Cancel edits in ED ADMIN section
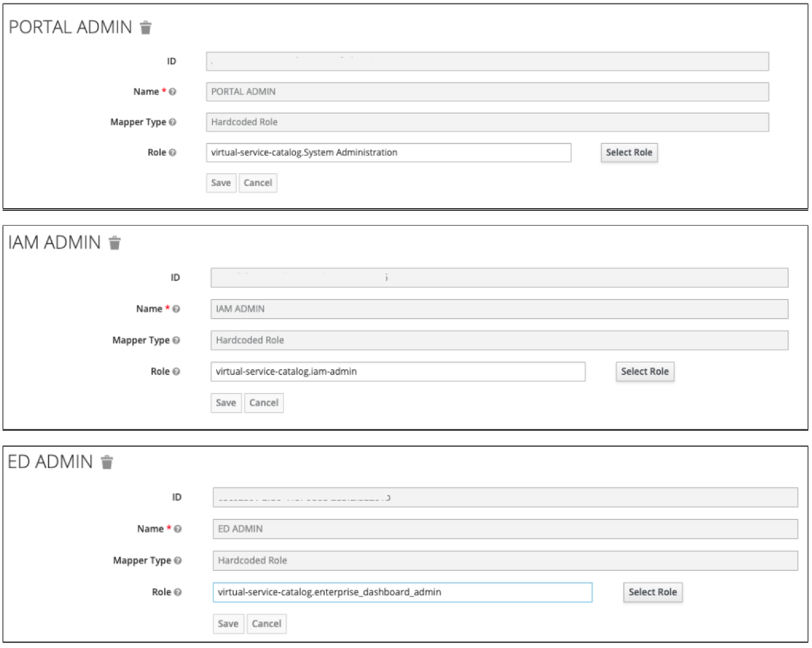The height and width of the screenshot is (648, 812). [266, 624]
